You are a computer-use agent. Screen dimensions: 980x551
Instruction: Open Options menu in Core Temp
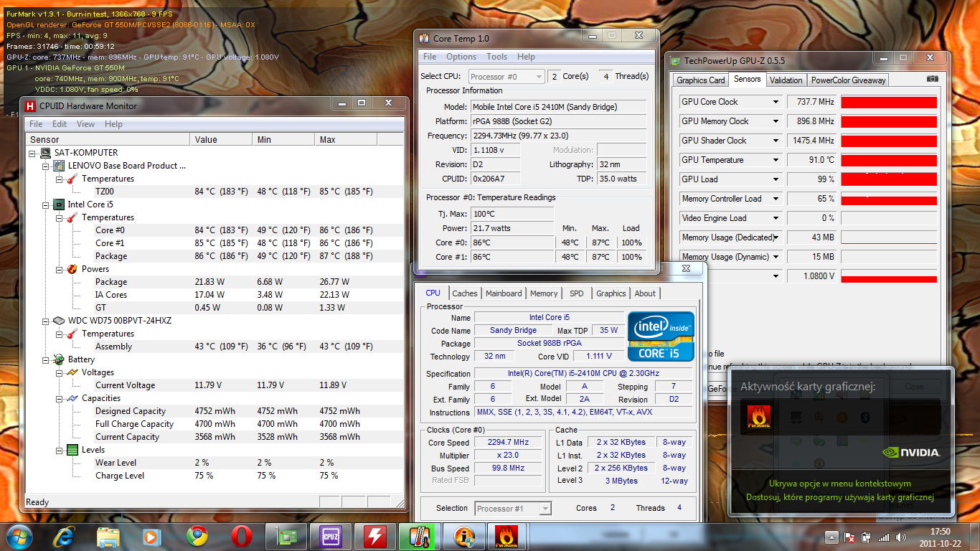click(x=461, y=57)
